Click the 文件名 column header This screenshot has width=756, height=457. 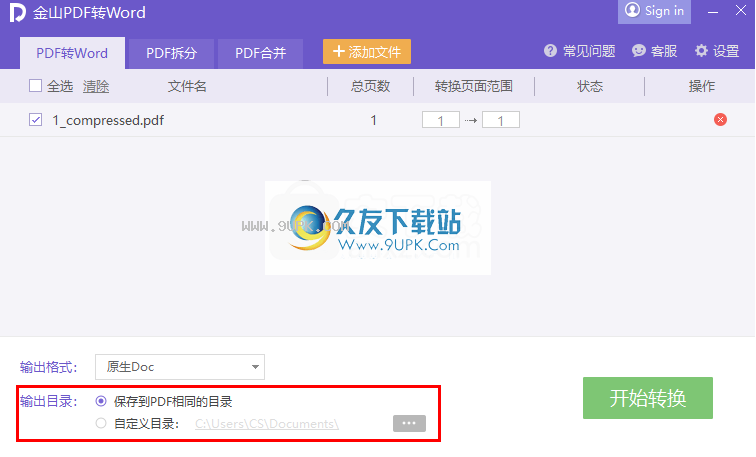pos(187,86)
